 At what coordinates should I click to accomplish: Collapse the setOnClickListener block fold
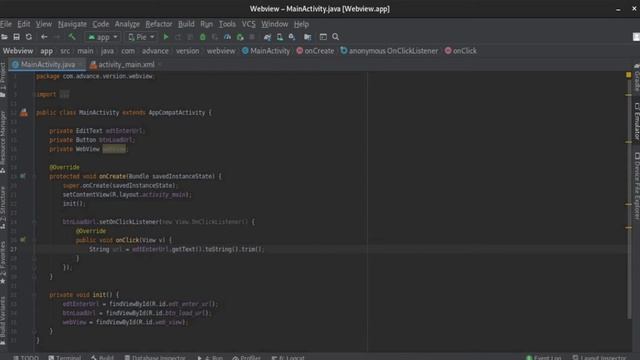coord(34,222)
